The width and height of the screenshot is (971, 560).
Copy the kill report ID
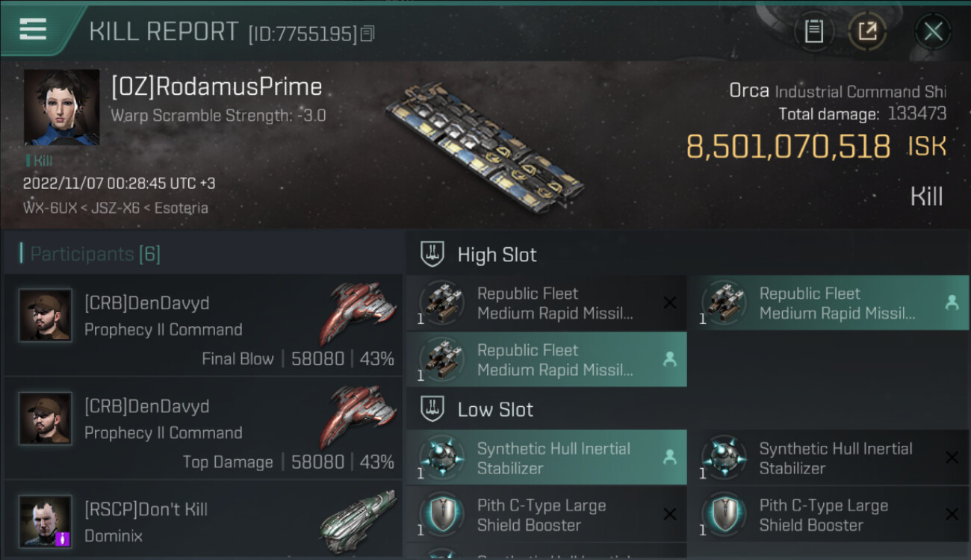367,34
